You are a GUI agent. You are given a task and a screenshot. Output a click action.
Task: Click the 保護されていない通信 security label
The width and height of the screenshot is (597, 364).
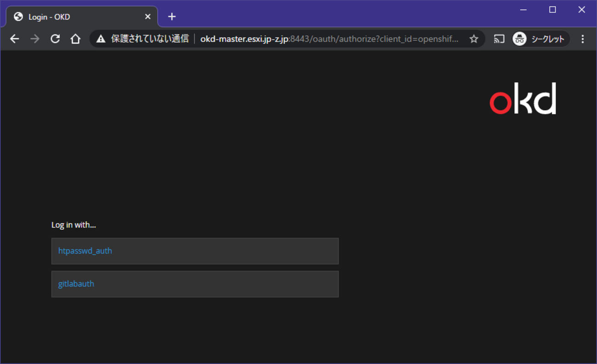pyautogui.click(x=150, y=39)
